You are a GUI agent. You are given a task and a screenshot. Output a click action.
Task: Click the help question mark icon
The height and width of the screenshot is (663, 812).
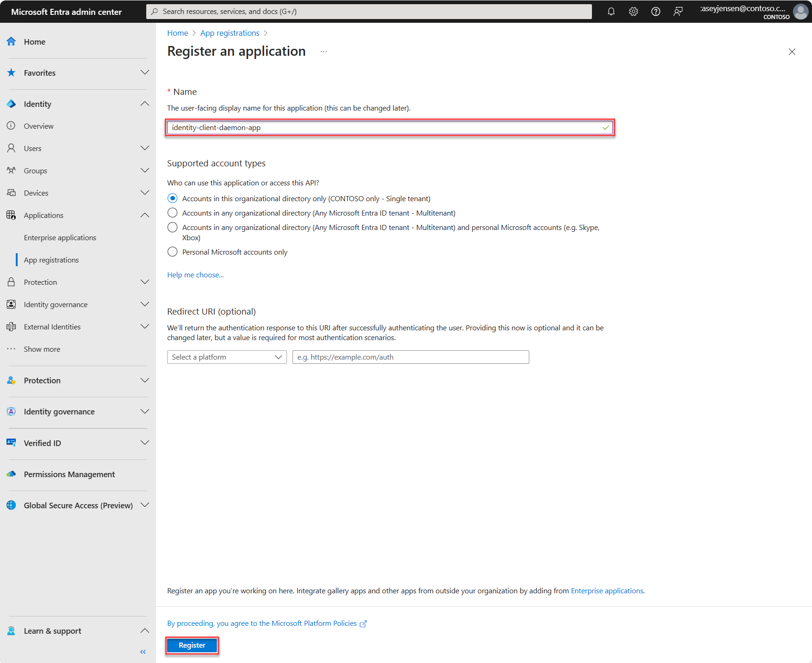point(656,12)
